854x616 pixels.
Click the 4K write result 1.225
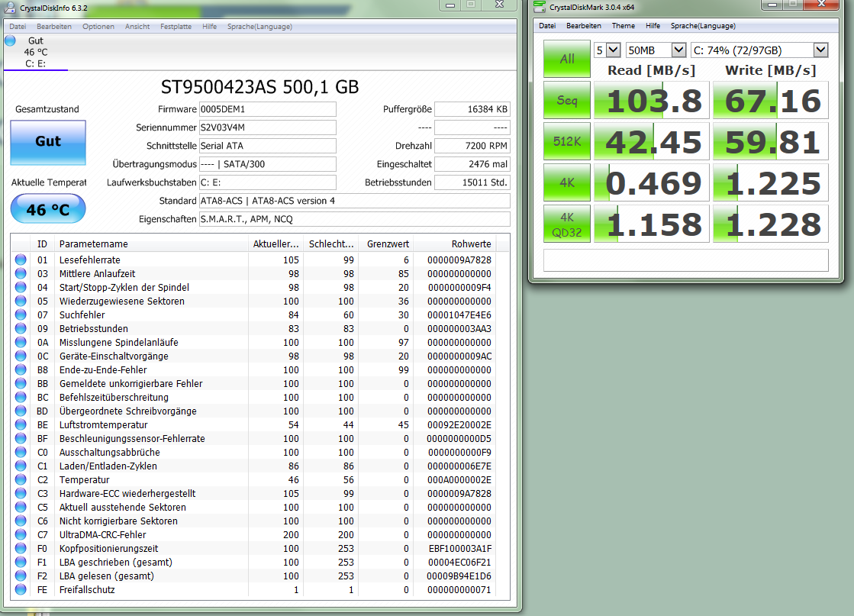point(771,182)
